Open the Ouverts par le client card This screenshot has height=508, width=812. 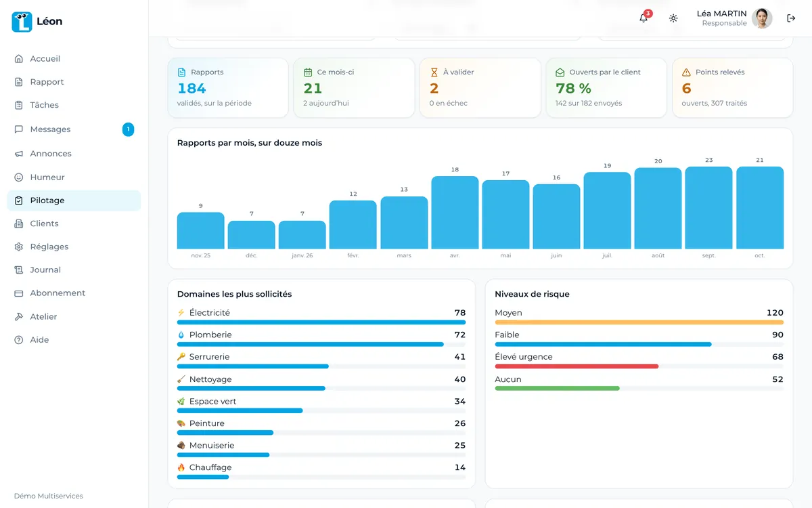606,88
